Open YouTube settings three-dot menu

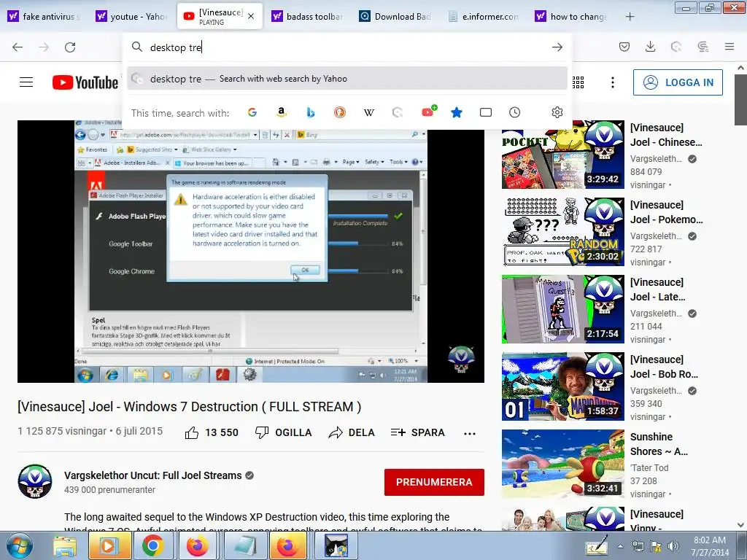pos(613,82)
